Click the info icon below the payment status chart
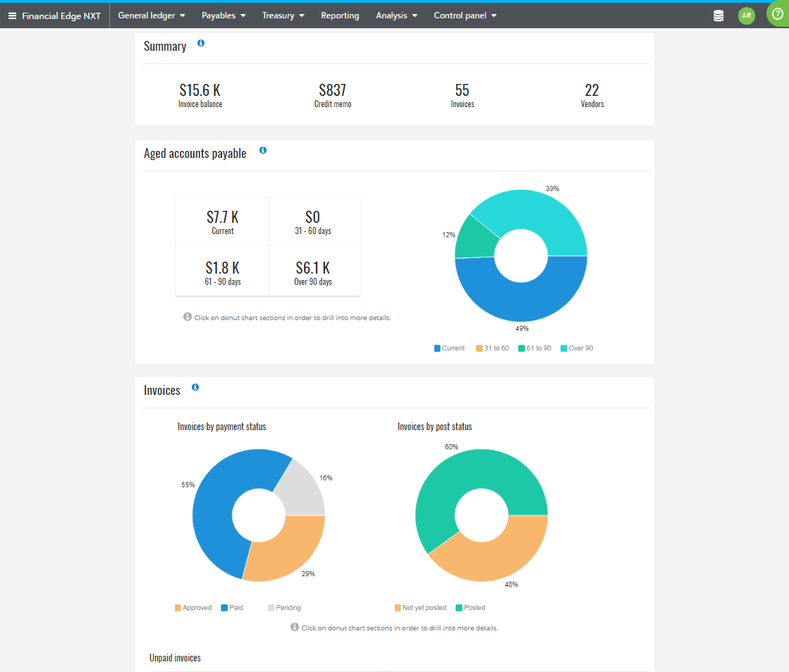The width and height of the screenshot is (789, 672). pos(295,626)
